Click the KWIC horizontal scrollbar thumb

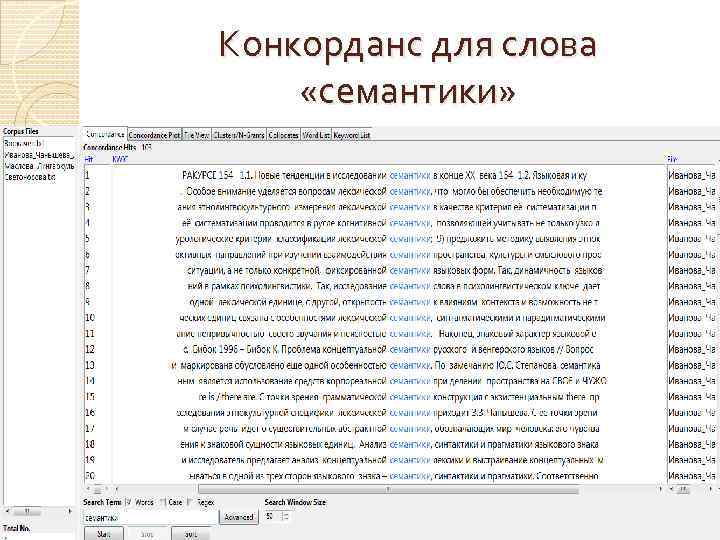[388, 489]
